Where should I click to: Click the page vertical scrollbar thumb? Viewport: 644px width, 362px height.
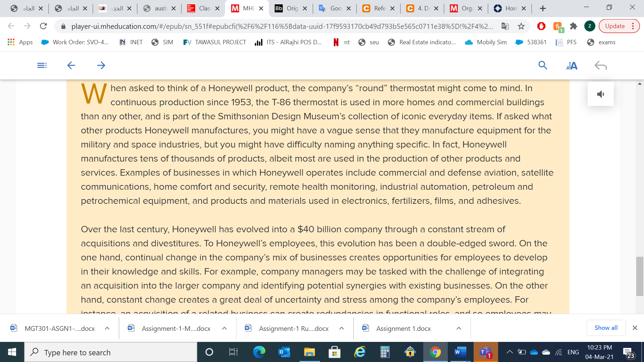(640, 276)
